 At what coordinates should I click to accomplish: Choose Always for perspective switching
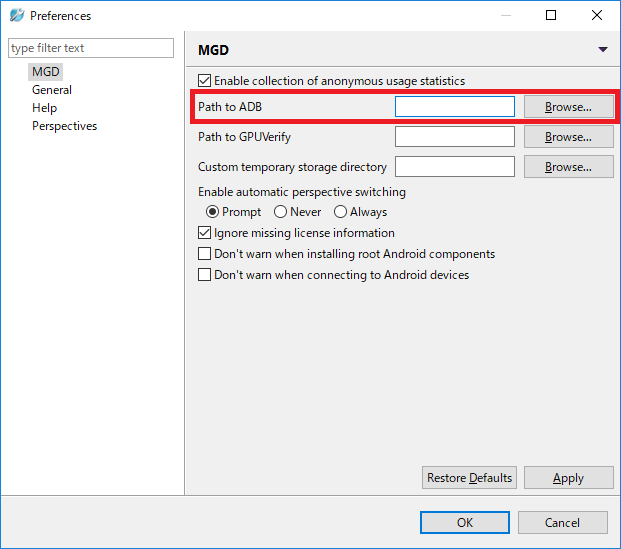340,212
